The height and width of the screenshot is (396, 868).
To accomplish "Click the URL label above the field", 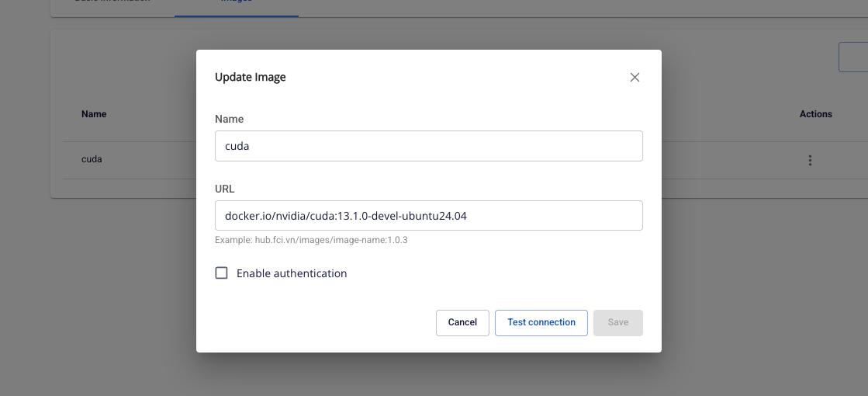I will click(x=224, y=189).
